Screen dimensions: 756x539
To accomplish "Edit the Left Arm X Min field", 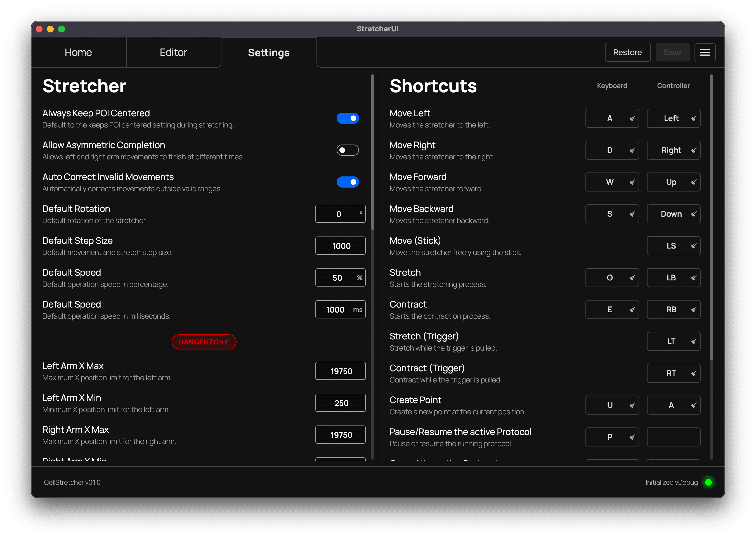I will tap(340, 403).
